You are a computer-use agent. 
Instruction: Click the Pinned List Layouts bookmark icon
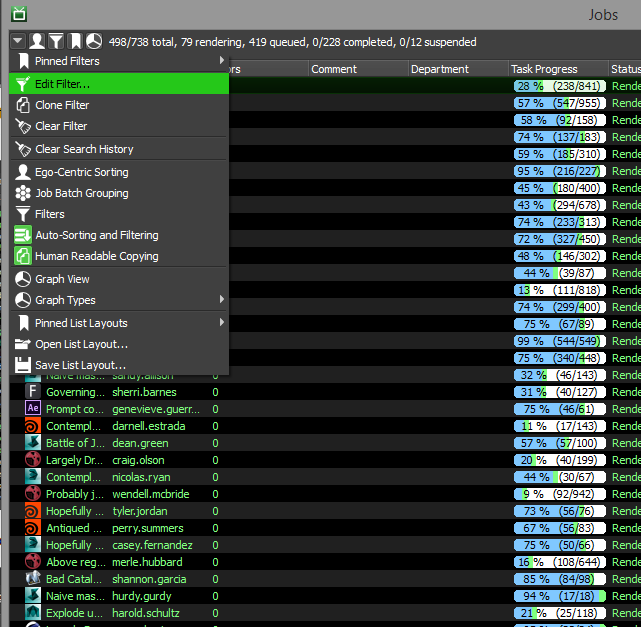(x=24, y=323)
